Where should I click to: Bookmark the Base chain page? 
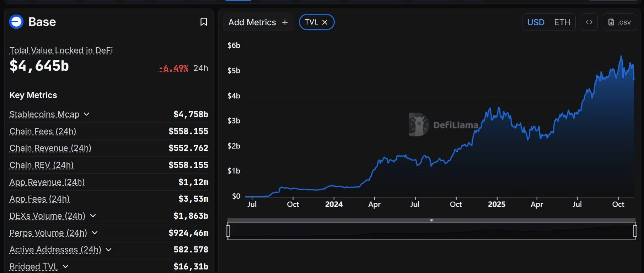204,22
